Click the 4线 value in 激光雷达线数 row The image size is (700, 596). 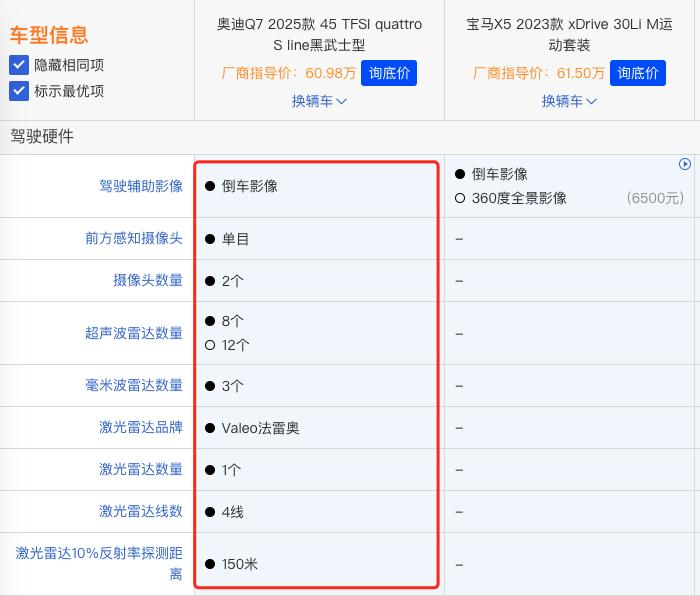tap(233, 513)
